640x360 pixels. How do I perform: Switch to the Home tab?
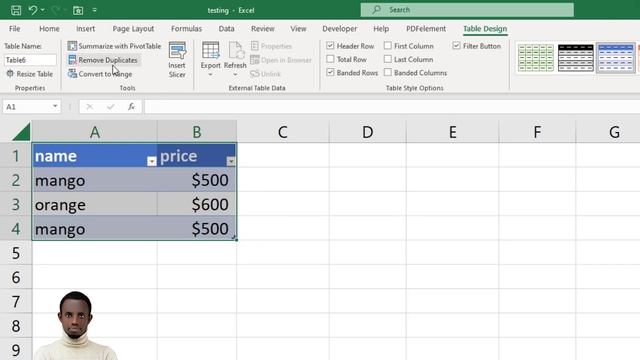tap(49, 29)
